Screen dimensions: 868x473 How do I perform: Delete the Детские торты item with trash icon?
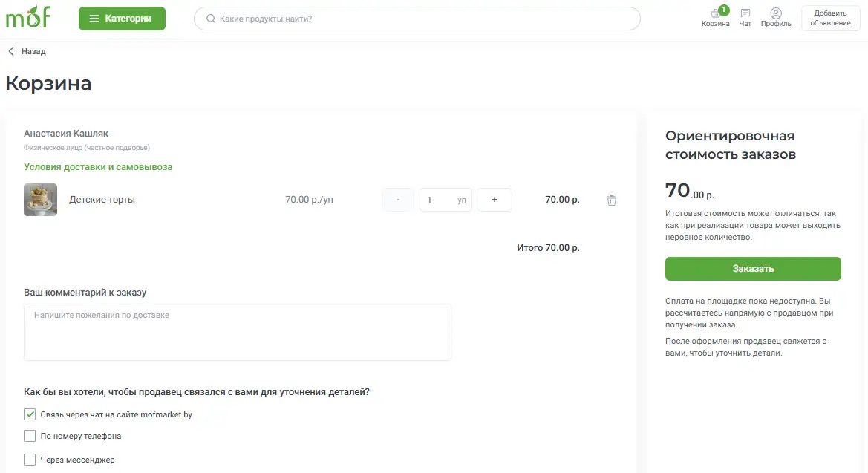(x=612, y=200)
